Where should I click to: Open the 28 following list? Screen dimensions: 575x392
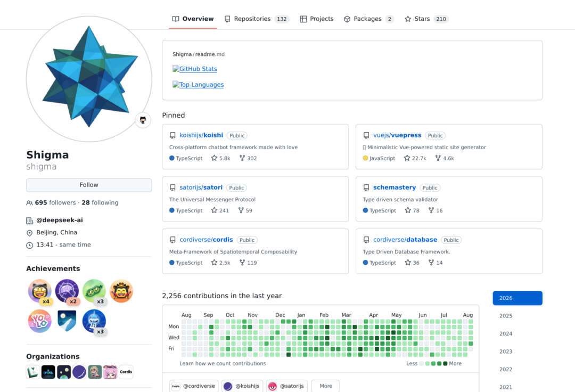[x=100, y=202]
